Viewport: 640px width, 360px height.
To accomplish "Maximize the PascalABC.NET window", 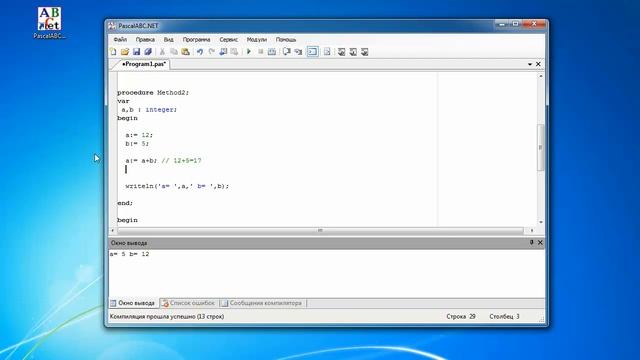I will (x=516, y=24).
